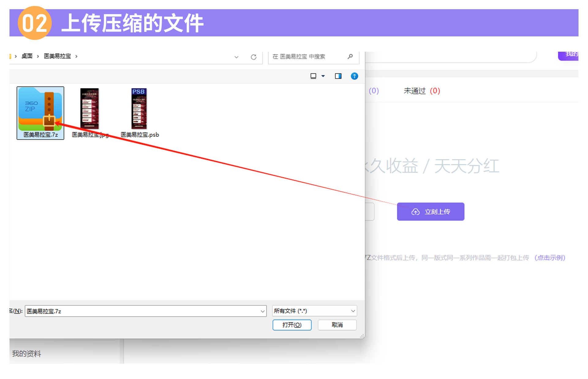Click the dialog resize grip corner
Viewport: 588px width, 379px height.
(x=362, y=336)
